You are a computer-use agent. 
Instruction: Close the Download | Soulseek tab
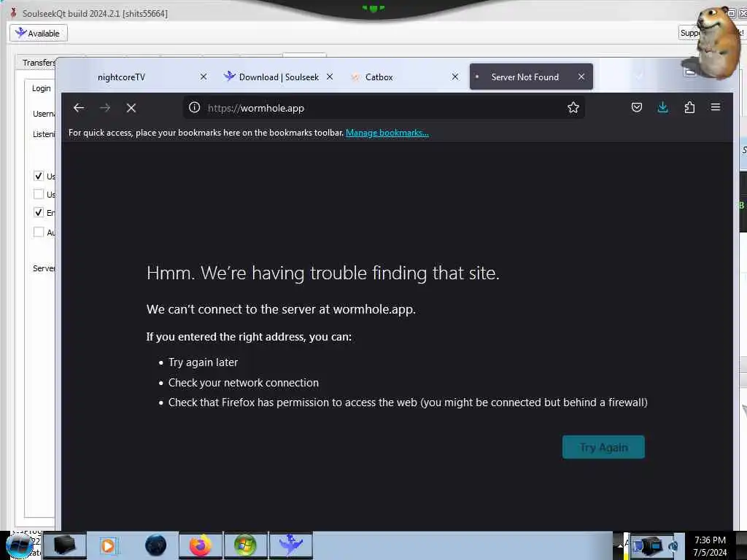coord(330,77)
